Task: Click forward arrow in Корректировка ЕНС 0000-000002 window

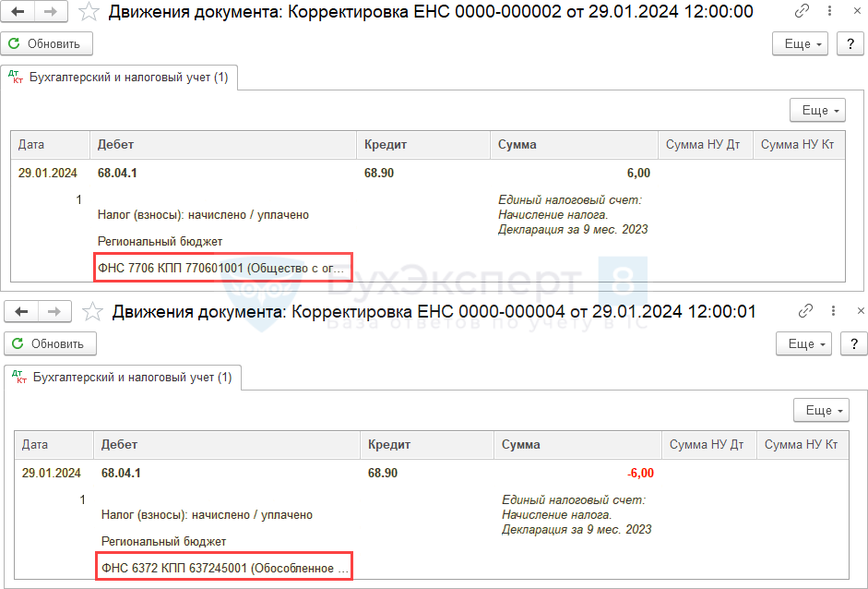Action: coord(50,12)
